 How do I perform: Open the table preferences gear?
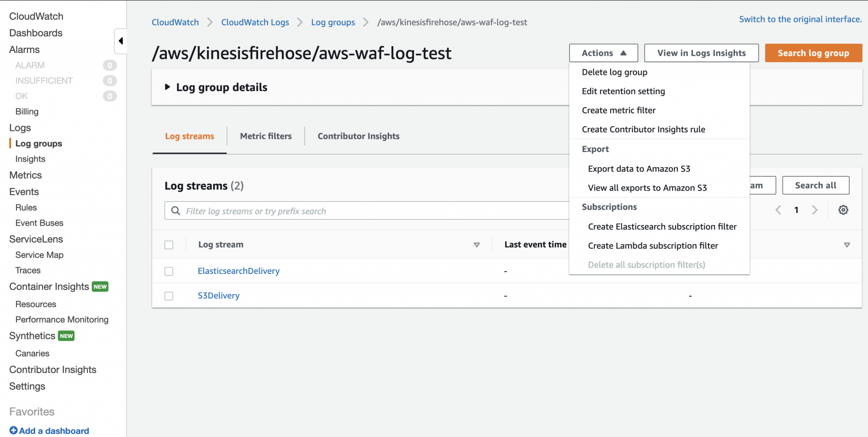[843, 210]
